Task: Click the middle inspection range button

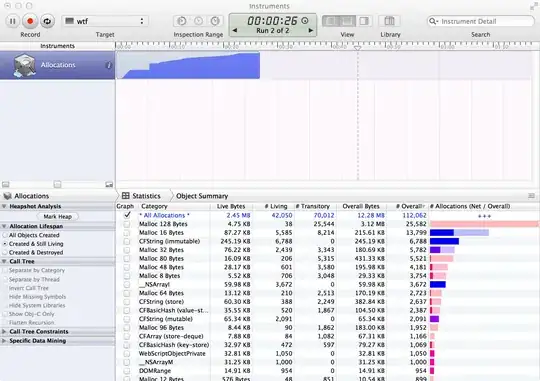Action: [x=198, y=21]
